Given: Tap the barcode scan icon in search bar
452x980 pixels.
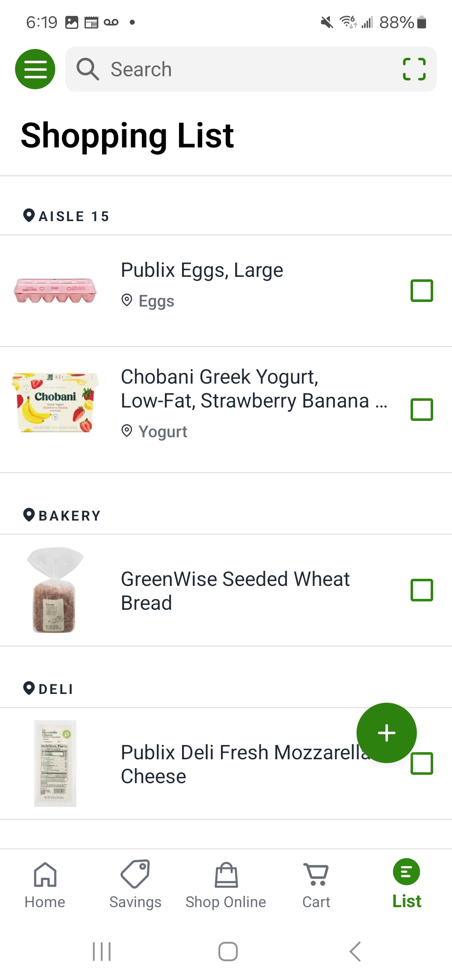Looking at the screenshot, I should click(414, 69).
